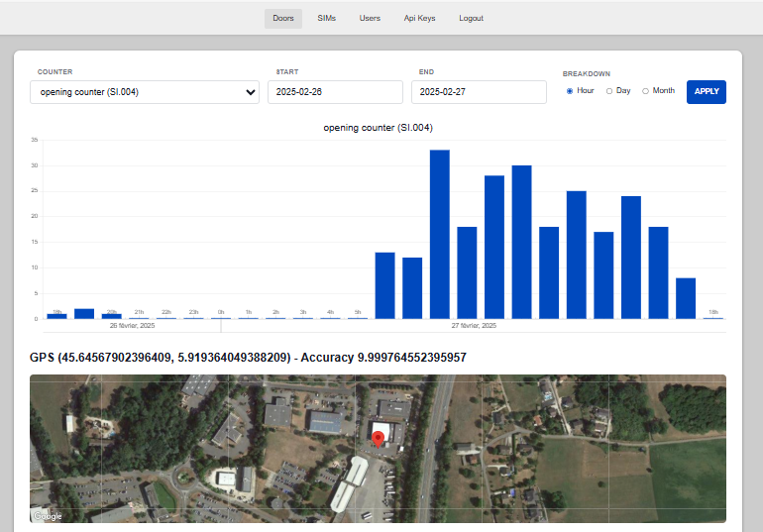Select the Hour breakdown radio button
Screen dimensions: 763x532
point(570,91)
